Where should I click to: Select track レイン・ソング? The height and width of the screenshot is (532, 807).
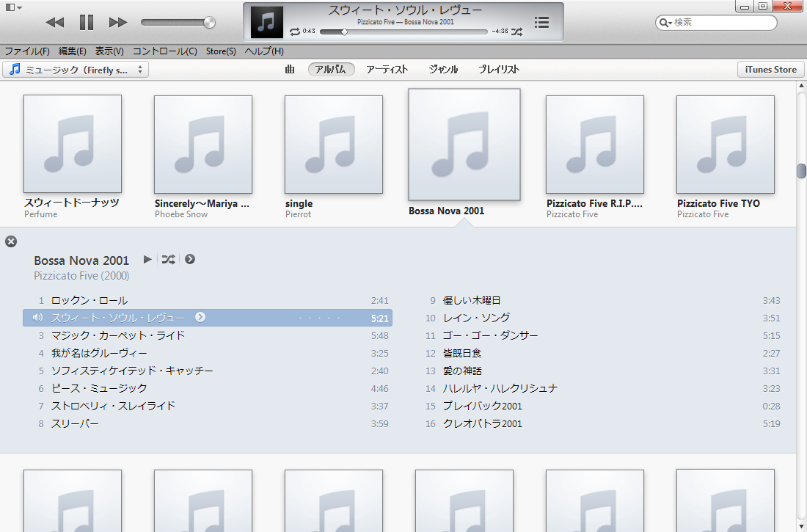599,318
